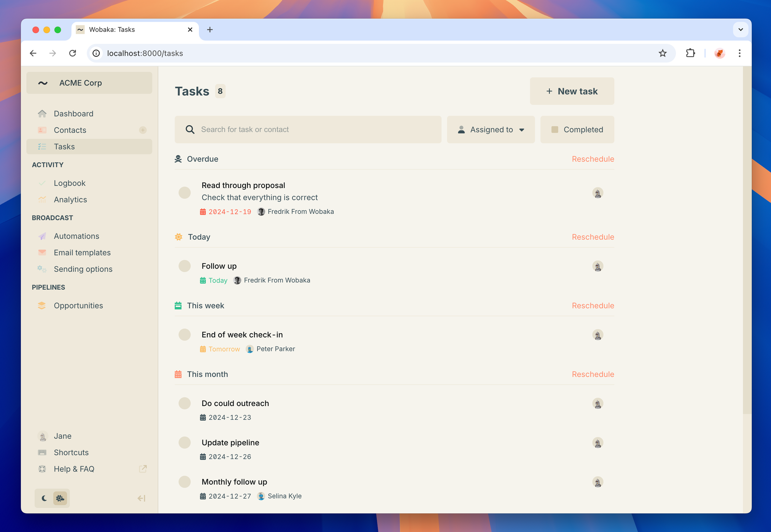Mark End of week check-in complete

(x=185, y=334)
